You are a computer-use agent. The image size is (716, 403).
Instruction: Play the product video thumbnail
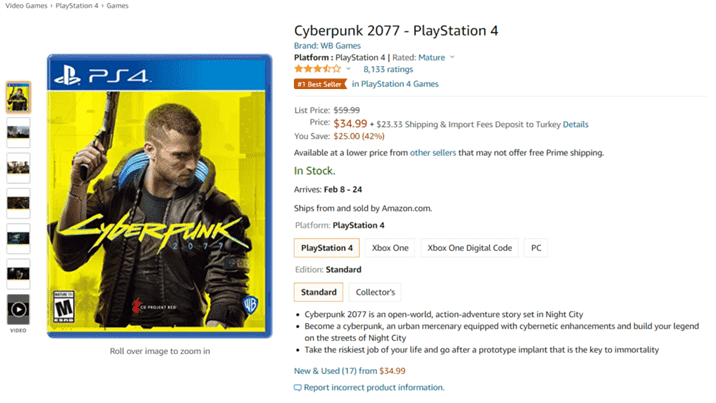[18, 309]
